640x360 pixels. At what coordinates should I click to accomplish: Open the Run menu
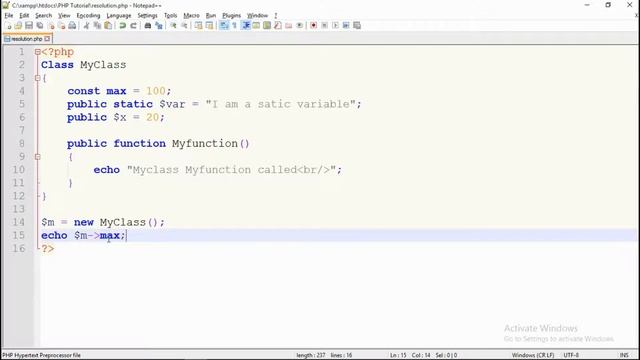pyautogui.click(x=211, y=16)
